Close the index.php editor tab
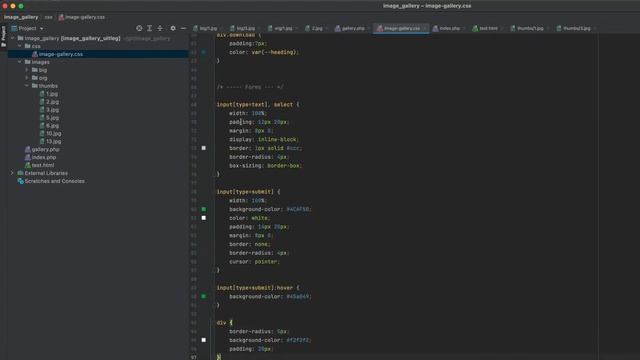Viewport: 640px width, 360px height. 464,29
